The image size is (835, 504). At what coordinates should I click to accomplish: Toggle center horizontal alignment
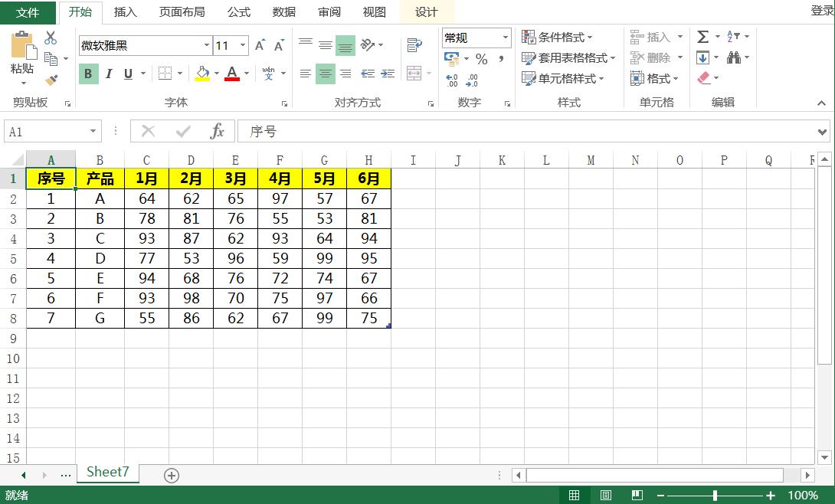(326, 74)
